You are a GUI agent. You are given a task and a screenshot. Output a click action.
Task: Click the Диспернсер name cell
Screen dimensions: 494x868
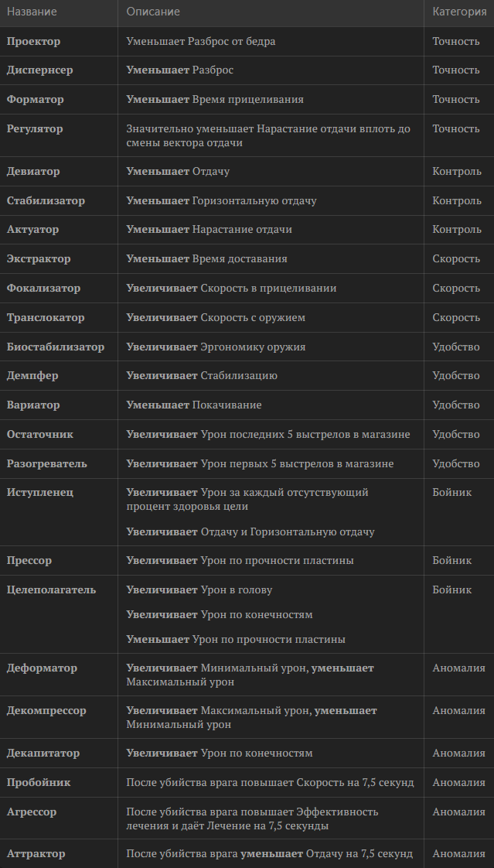pos(40,70)
